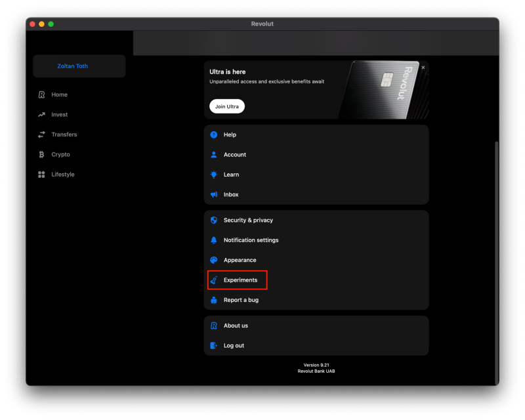525x420 pixels.
Task: Click the Learn lightbulb icon
Action: click(x=214, y=175)
